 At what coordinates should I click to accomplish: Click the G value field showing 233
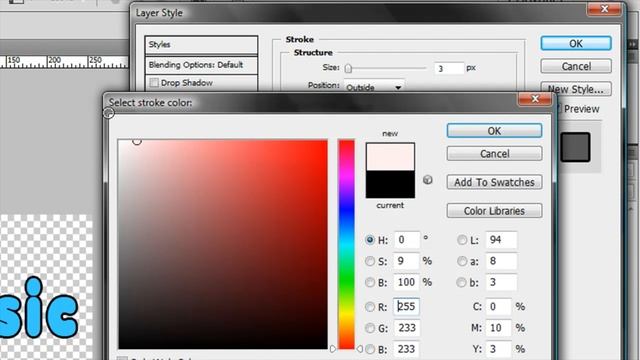(407, 328)
